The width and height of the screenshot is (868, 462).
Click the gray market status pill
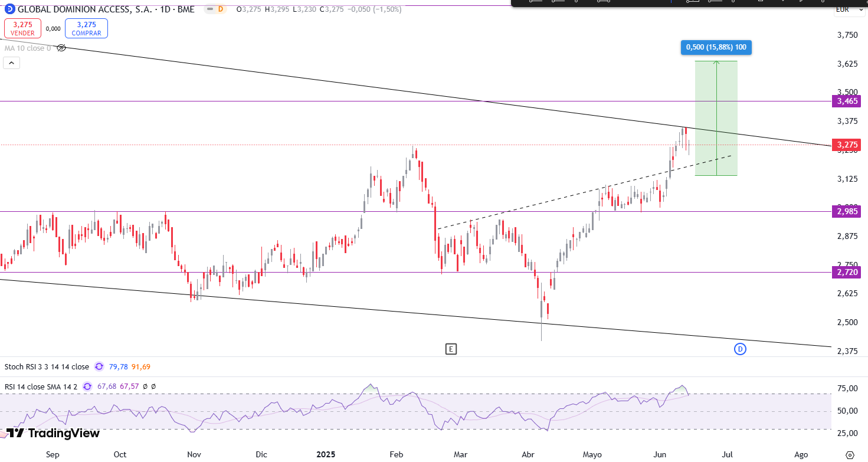pos(209,9)
